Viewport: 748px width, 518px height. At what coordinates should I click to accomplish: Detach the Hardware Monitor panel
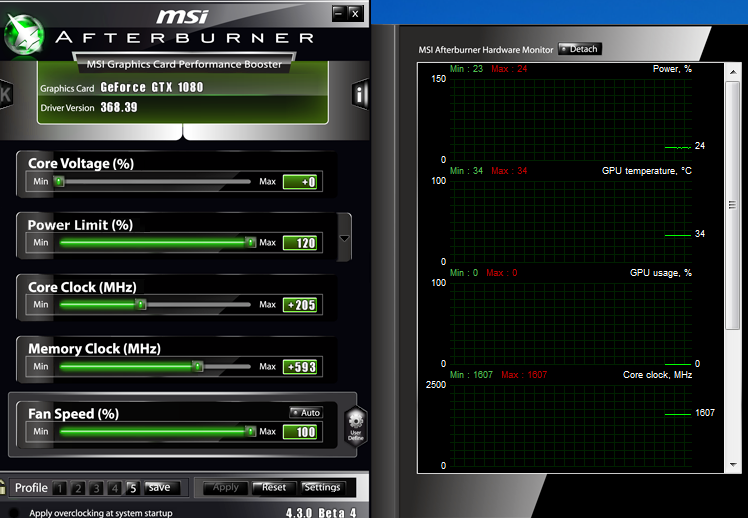coord(580,49)
